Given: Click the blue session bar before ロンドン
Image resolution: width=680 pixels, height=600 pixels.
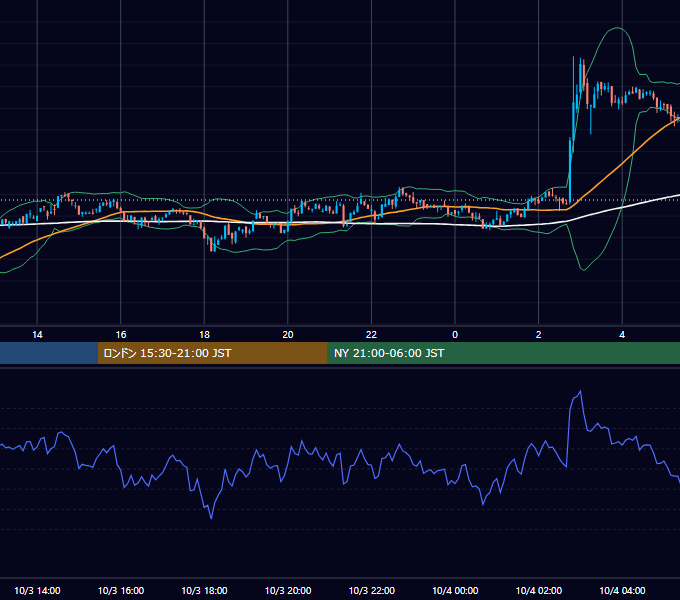Looking at the screenshot, I should click(x=49, y=353).
